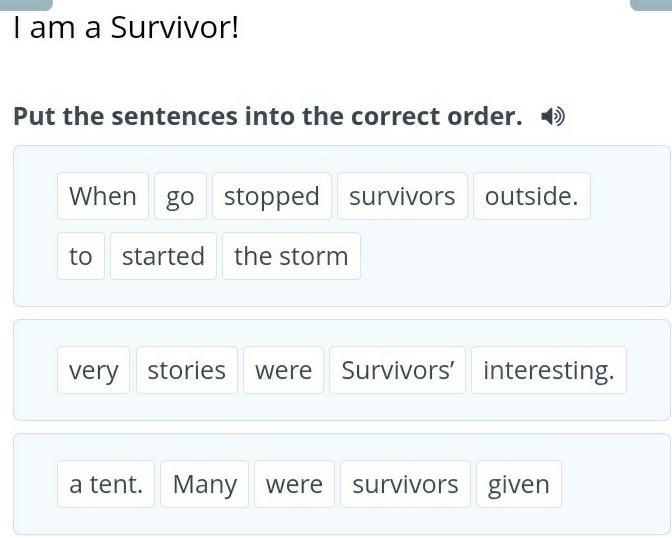The height and width of the screenshot is (538, 672).
Task: Select "survivors" tile in third sentence
Action: (x=405, y=484)
